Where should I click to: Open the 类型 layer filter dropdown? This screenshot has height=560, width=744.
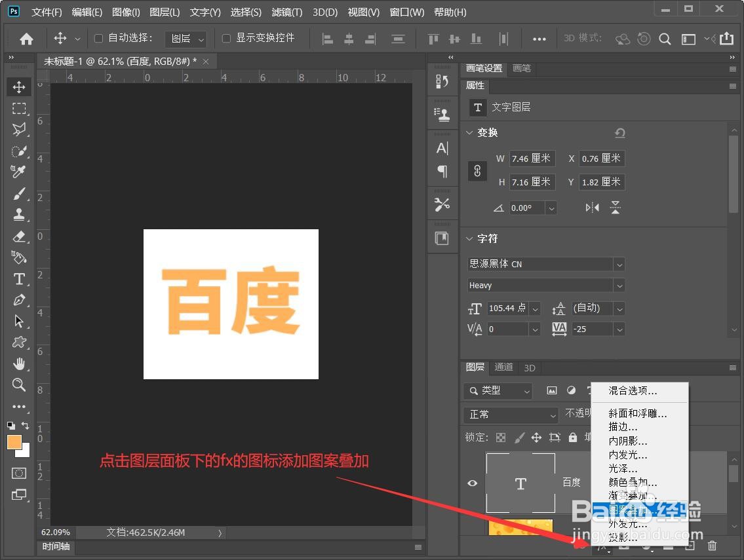498,391
